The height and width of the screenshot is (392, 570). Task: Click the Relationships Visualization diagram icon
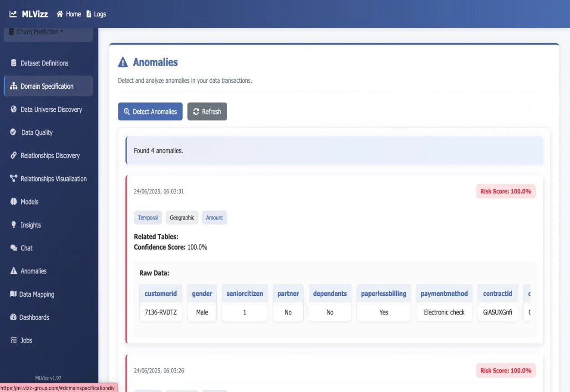(14, 179)
